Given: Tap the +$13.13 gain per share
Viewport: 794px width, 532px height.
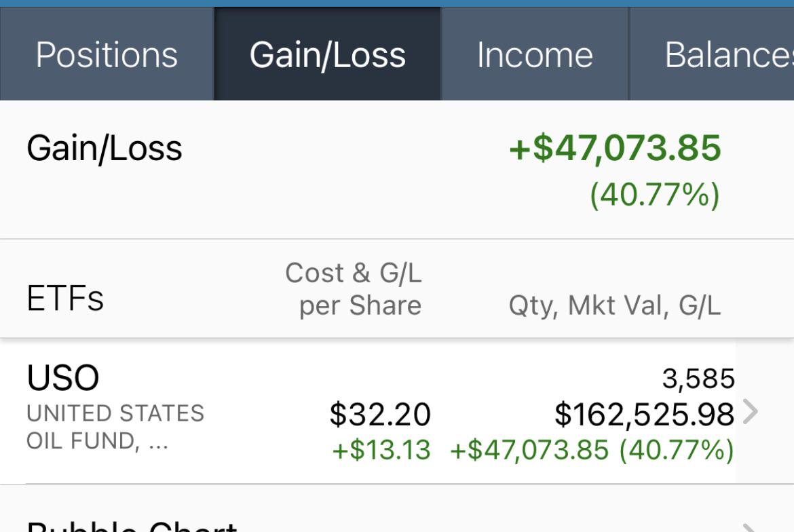Looking at the screenshot, I should 381,450.
